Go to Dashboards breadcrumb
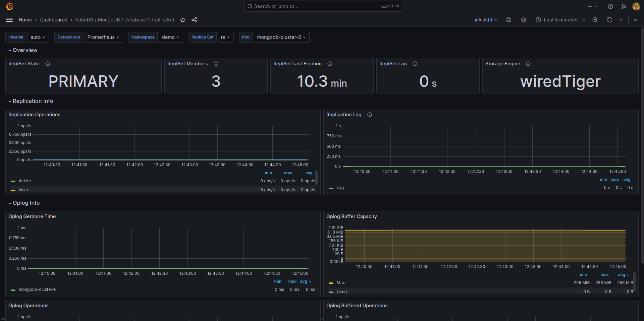644x321 pixels. [x=54, y=20]
